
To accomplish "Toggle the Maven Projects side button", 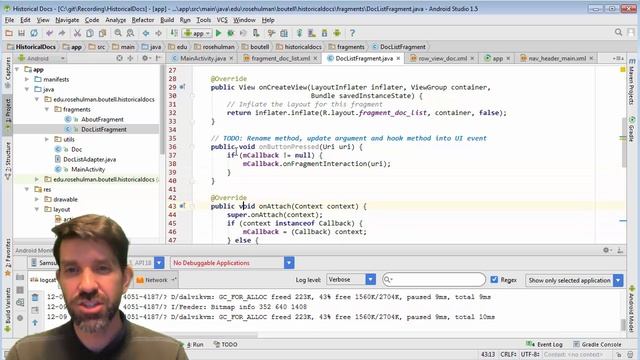I will click(631, 82).
